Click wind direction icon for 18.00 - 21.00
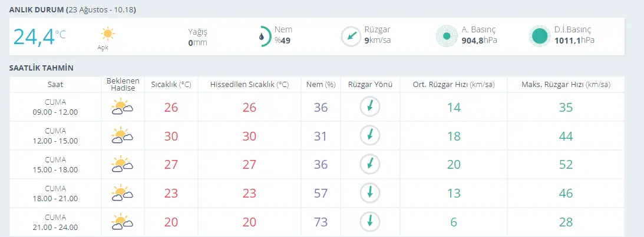This screenshot has width=644, height=237. tap(370, 192)
